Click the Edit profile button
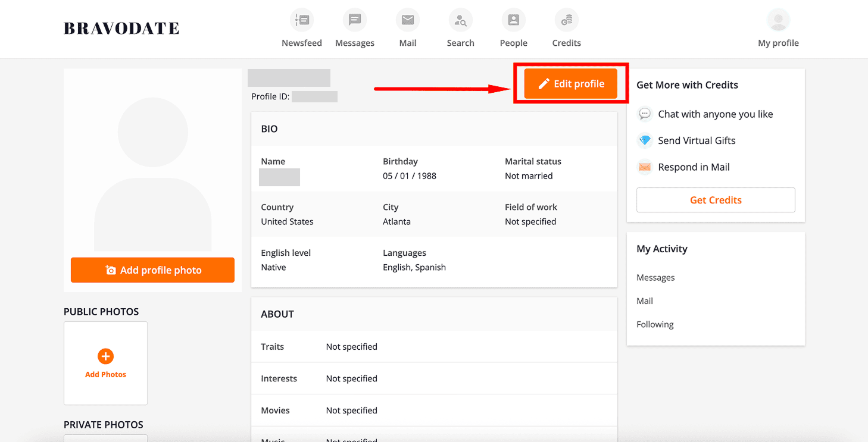The height and width of the screenshot is (442, 868). 570,83
